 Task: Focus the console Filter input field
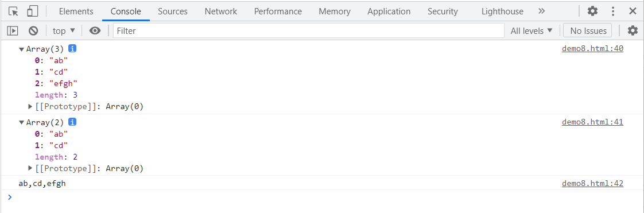click(x=308, y=30)
